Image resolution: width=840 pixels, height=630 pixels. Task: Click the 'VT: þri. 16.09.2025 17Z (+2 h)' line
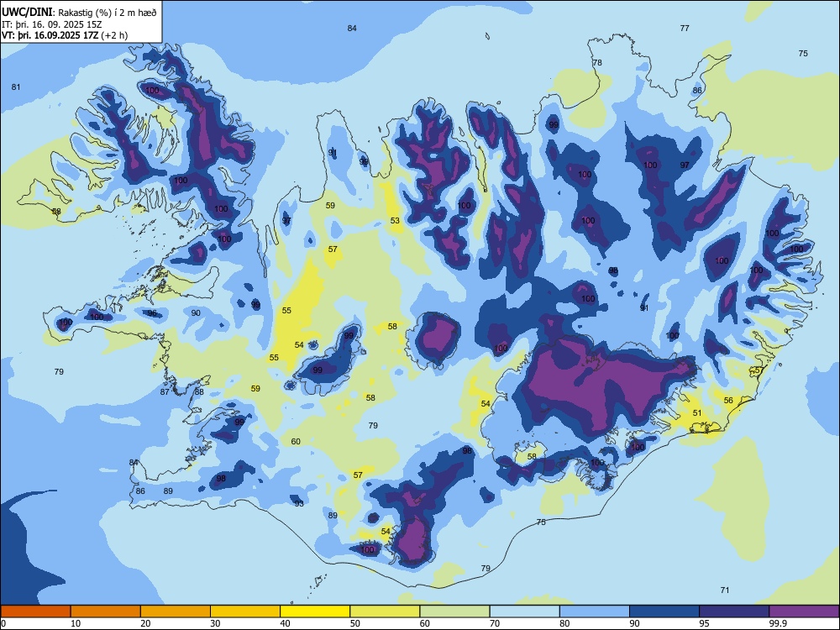[x=65, y=35]
